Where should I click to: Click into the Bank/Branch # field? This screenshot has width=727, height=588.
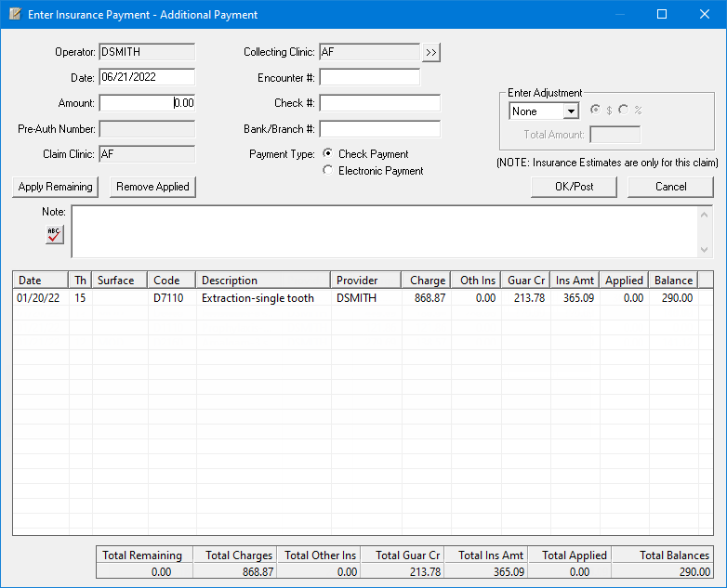(379, 129)
